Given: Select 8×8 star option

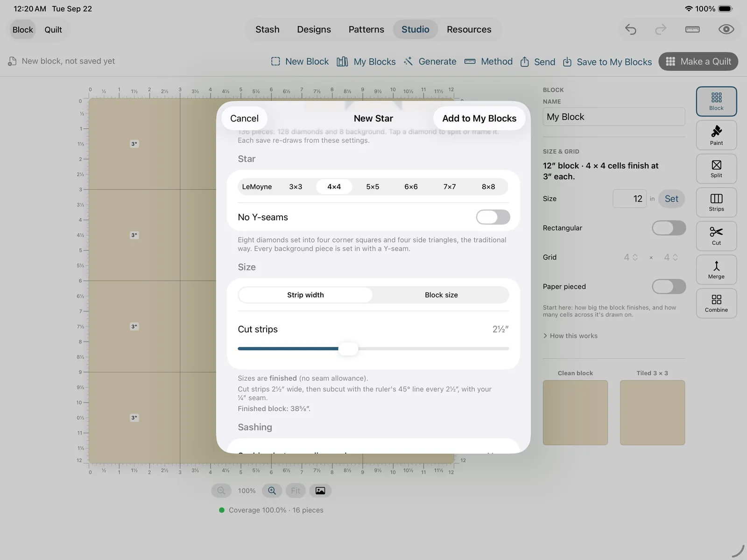Looking at the screenshot, I should click(x=488, y=187).
